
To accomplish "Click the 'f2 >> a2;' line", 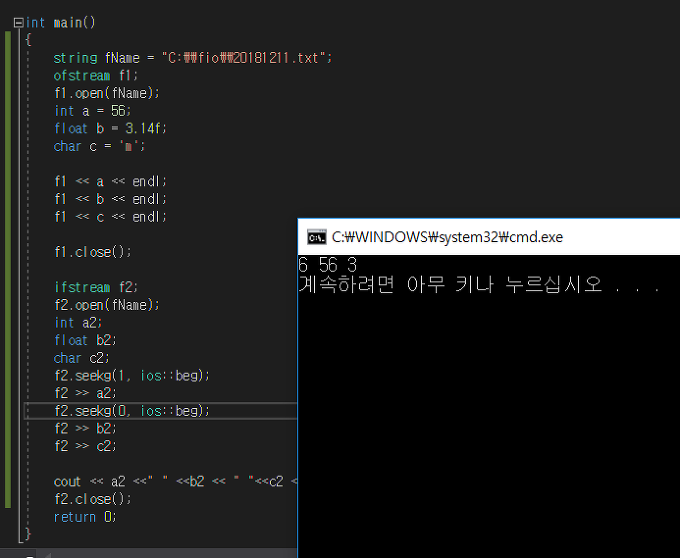I will 85,393.
